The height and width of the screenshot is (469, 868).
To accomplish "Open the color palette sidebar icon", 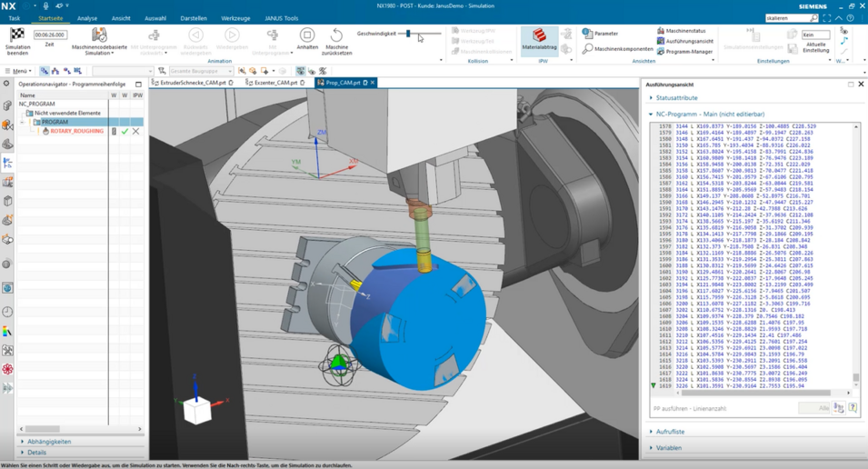I will coord(7,332).
